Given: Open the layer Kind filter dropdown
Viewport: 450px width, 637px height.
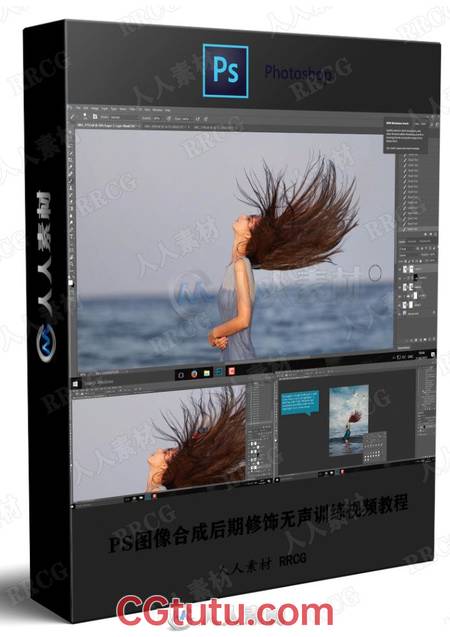Looking at the screenshot, I should tap(405, 249).
